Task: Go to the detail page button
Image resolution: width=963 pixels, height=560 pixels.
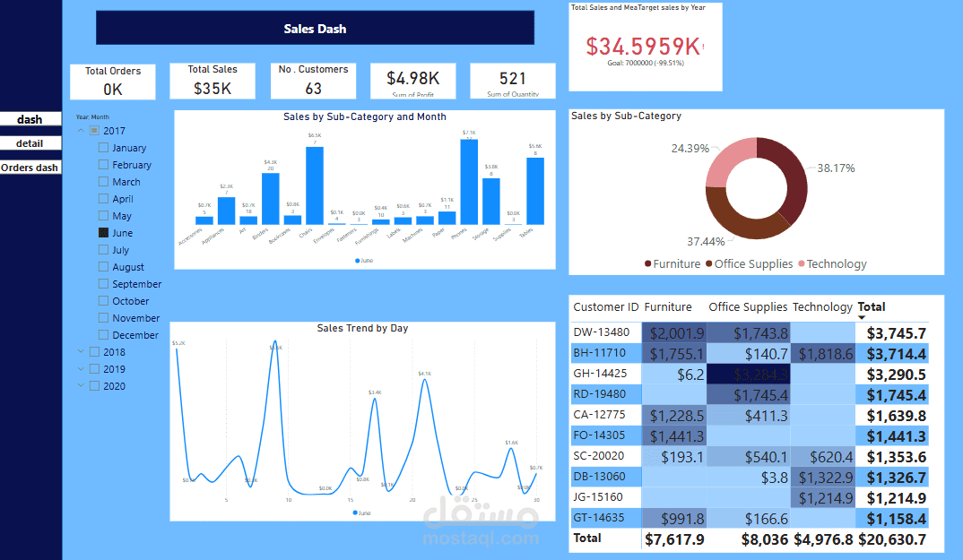Action: [30, 143]
